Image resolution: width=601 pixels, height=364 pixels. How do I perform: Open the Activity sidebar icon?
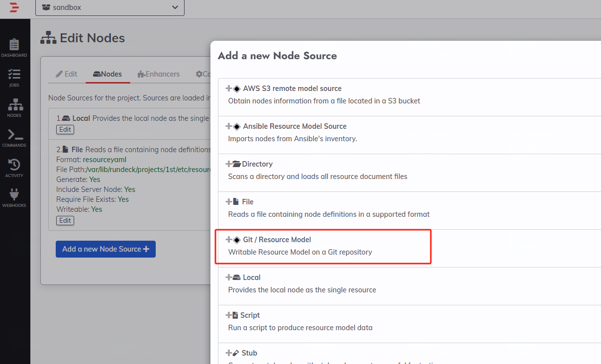click(x=14, y=168)
